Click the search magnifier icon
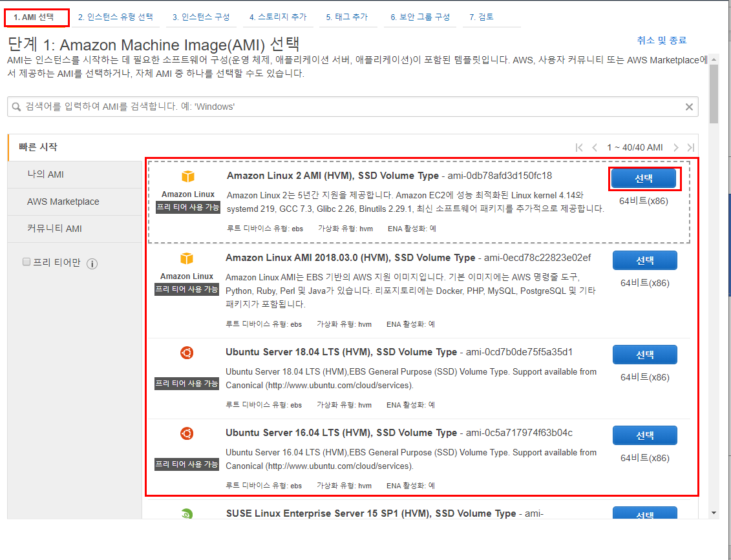731x560 pixels. point(16,107)
